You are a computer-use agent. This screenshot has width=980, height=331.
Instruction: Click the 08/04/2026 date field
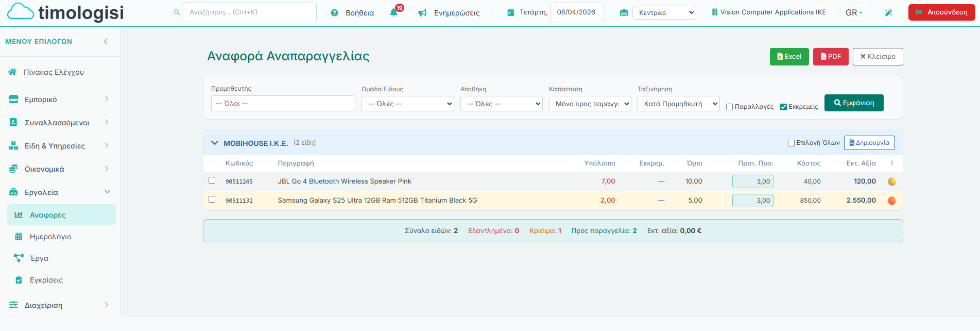(577, 12)
